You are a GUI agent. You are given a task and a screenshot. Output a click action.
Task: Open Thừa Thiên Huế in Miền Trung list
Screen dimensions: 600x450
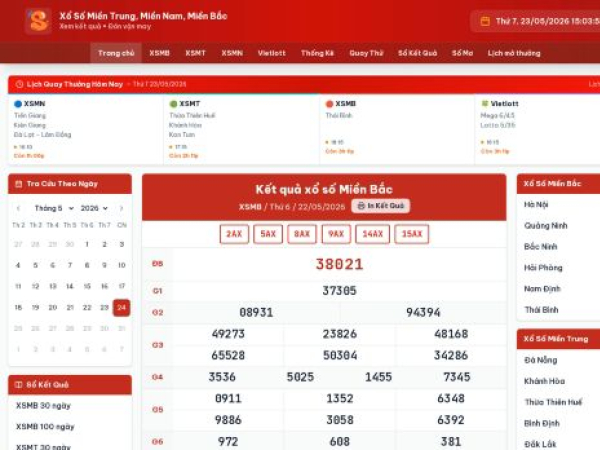[553, 402]
